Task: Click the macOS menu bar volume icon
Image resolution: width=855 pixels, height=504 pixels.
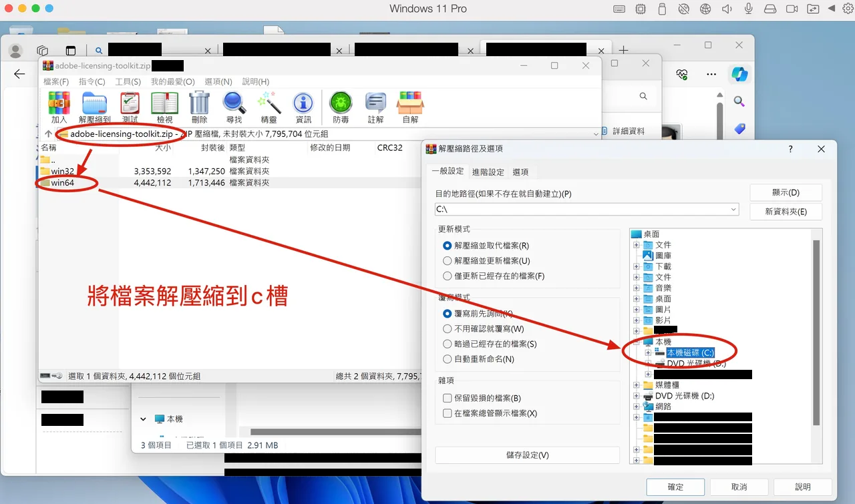Action: (x=727, y=9)
